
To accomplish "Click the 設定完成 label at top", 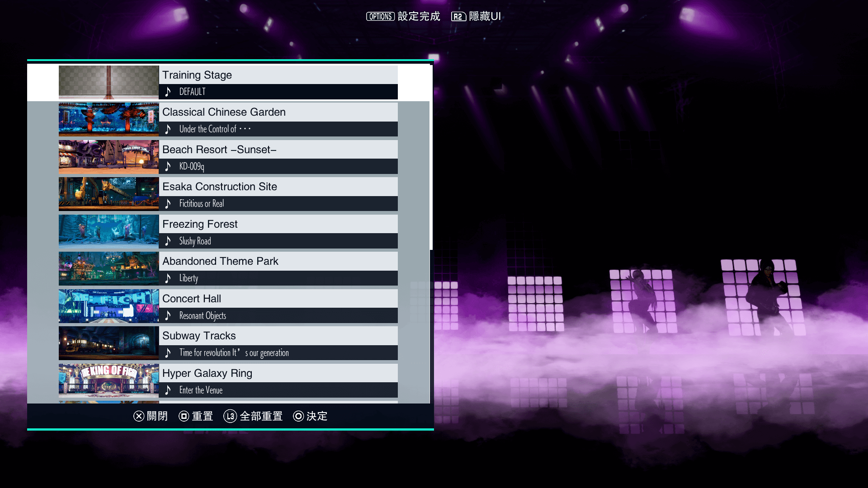I will point(419,17).
